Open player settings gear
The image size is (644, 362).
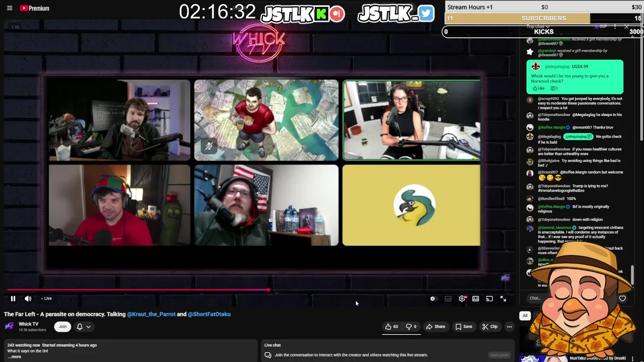[x=462, y=299]
